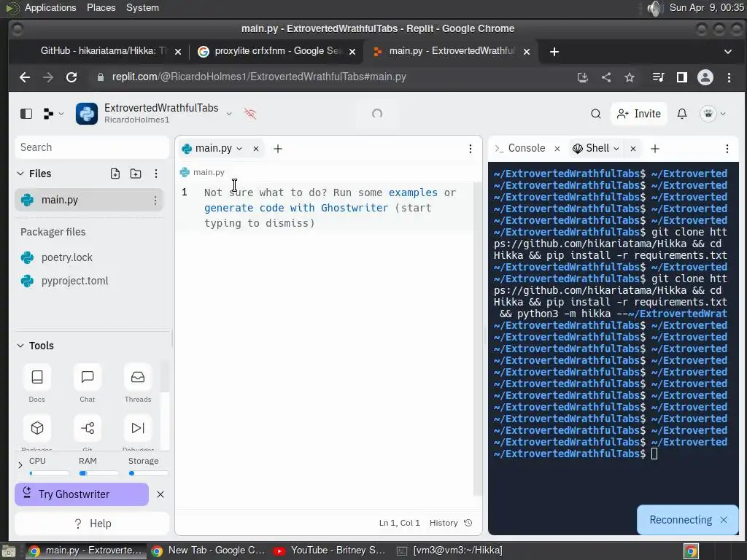Click Try Ghostwriter button
The height and width of the screenshot is (560, 747).
82,494
